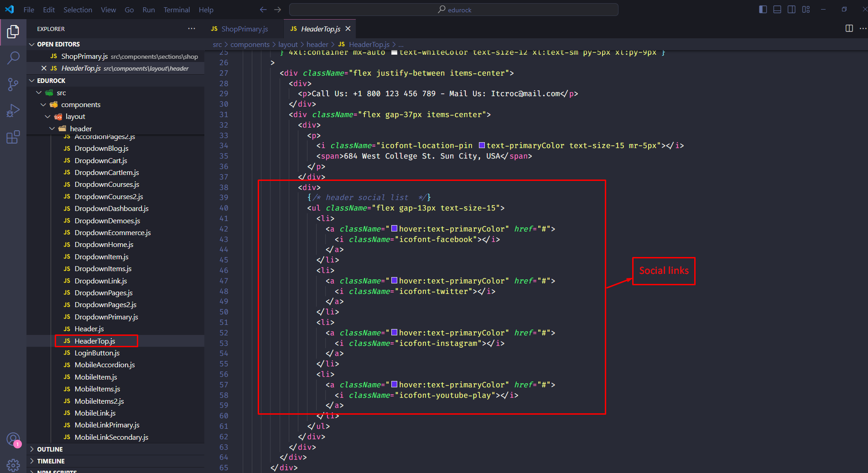
Task: Click the src breadcrumb segment
Action: pos(217,44)
